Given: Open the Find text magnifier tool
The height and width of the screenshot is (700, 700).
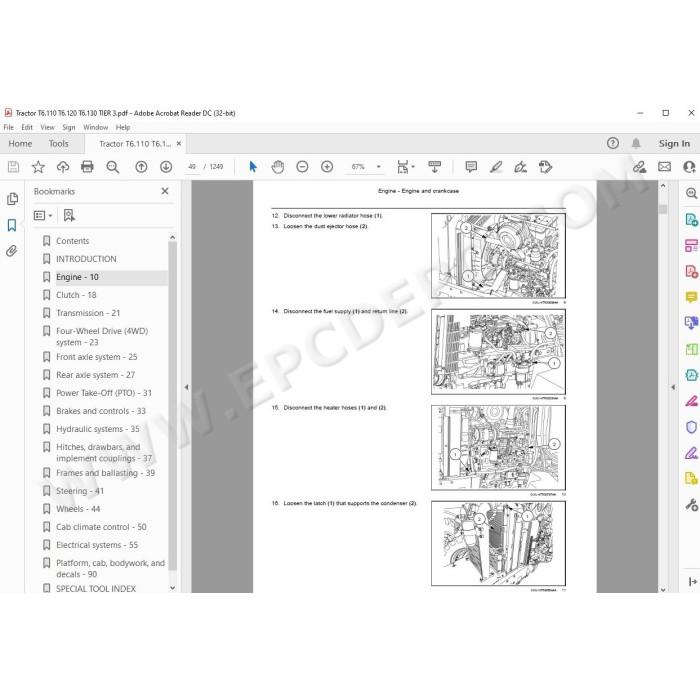Looking at the screenshot, I should [x=112, y=167].
